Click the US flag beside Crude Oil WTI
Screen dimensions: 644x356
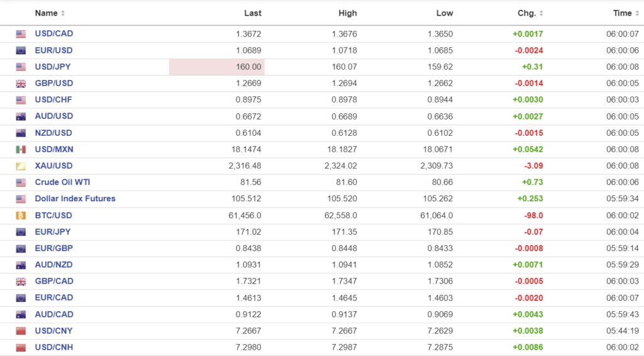pos(21,182)
